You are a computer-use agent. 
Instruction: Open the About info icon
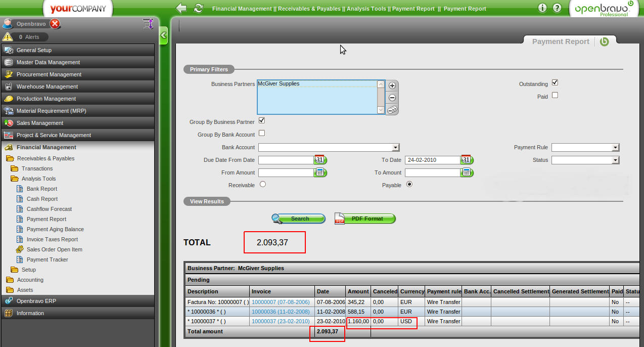[x=542, y=8]
